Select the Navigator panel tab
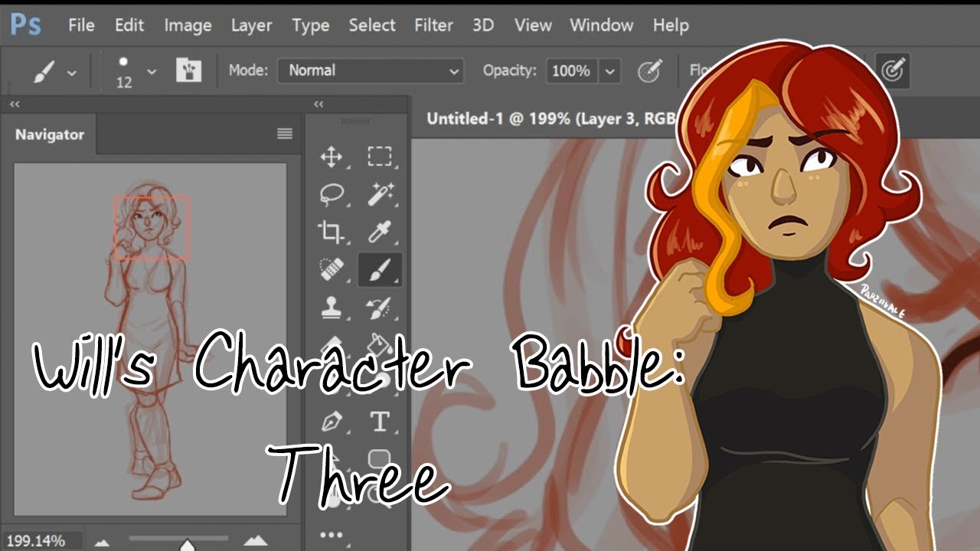This screenshot has width=980, height=551. pyautogui.click(x=50, y=135)
